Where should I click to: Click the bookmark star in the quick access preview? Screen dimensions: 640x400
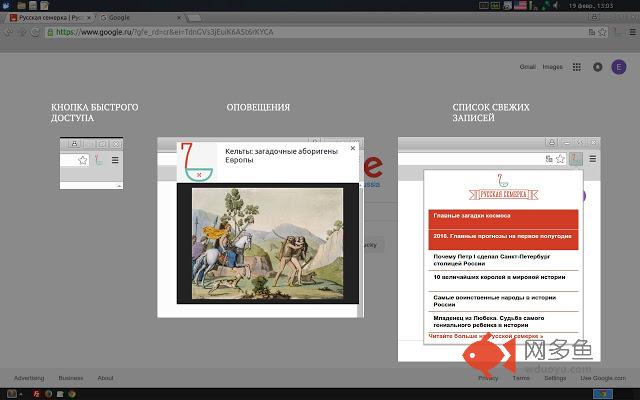[83, 160]
